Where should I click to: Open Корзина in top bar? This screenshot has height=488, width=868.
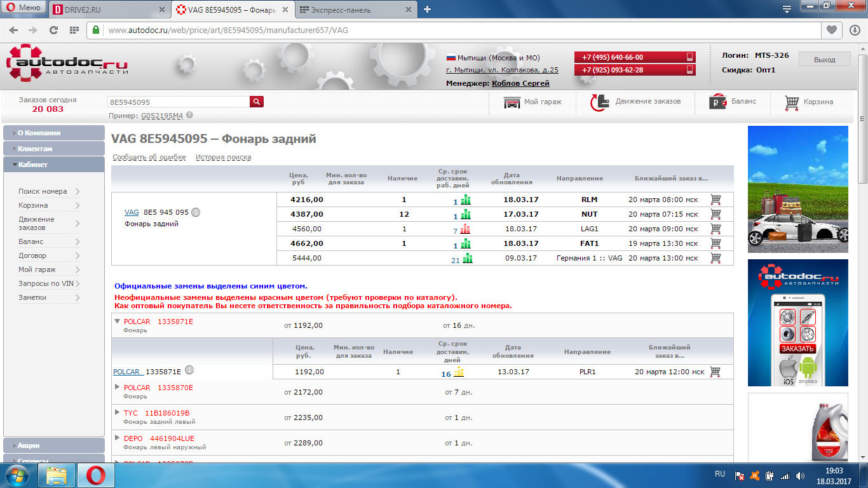[809, 102]
